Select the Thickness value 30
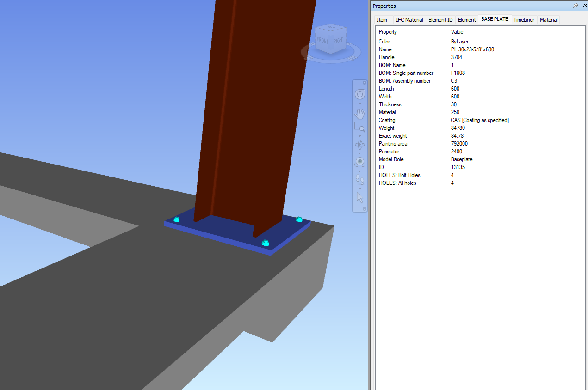 (455, 104)
